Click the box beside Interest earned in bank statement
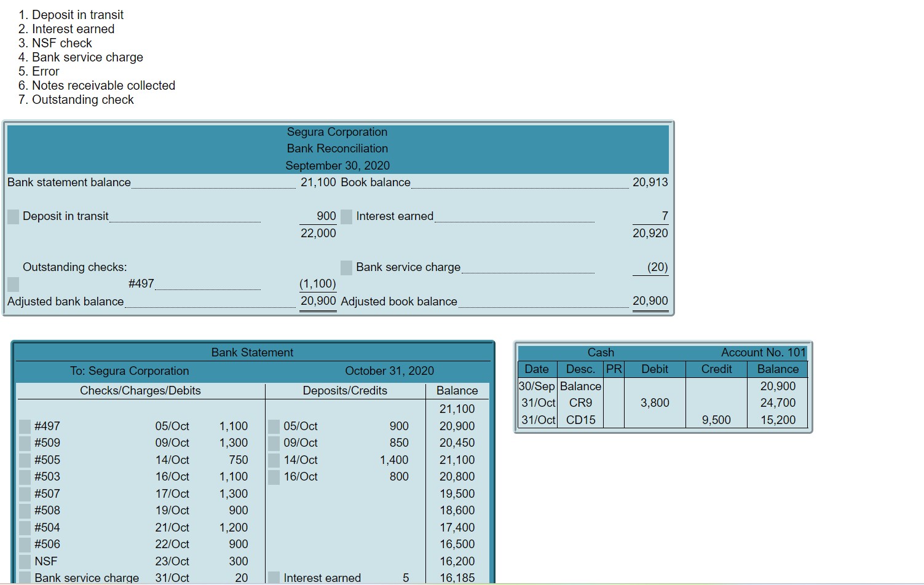Image resolution: width=924 pixels, height=585 pixels. click(x=274, y=578)
